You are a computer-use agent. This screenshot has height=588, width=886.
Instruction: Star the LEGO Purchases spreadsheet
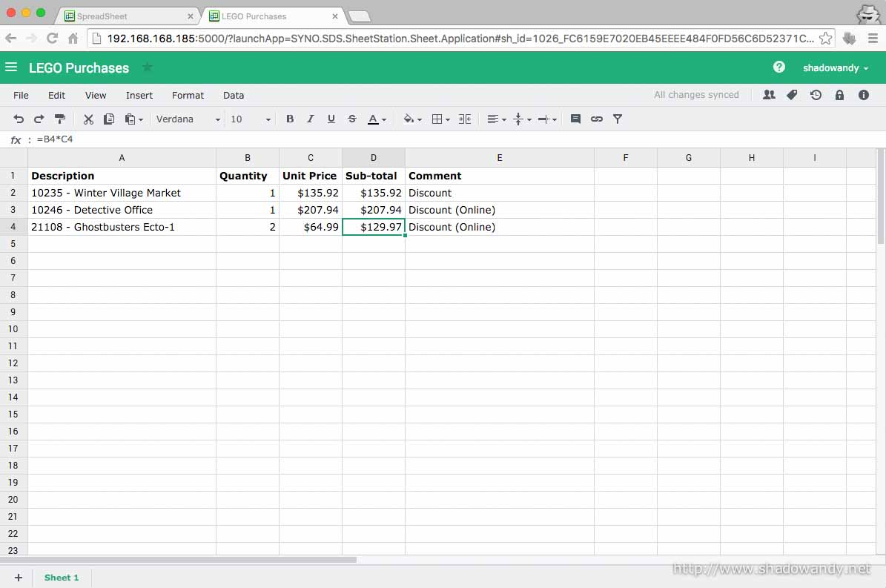pyautogui.click(x=147, y=67)
